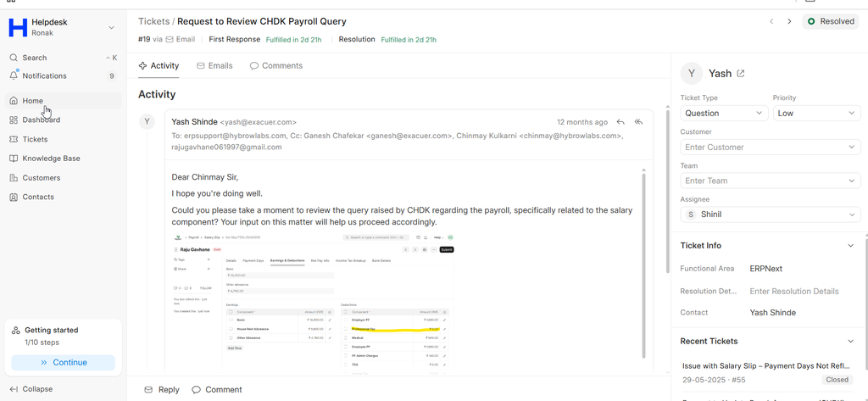Open the Dashboard page
Image resolution: width=868 pixels, height=401 pixels.
click(63, 120)
